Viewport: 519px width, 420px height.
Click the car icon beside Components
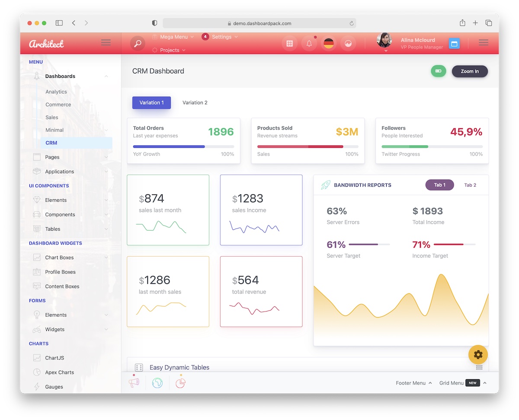tap(37, 214)
